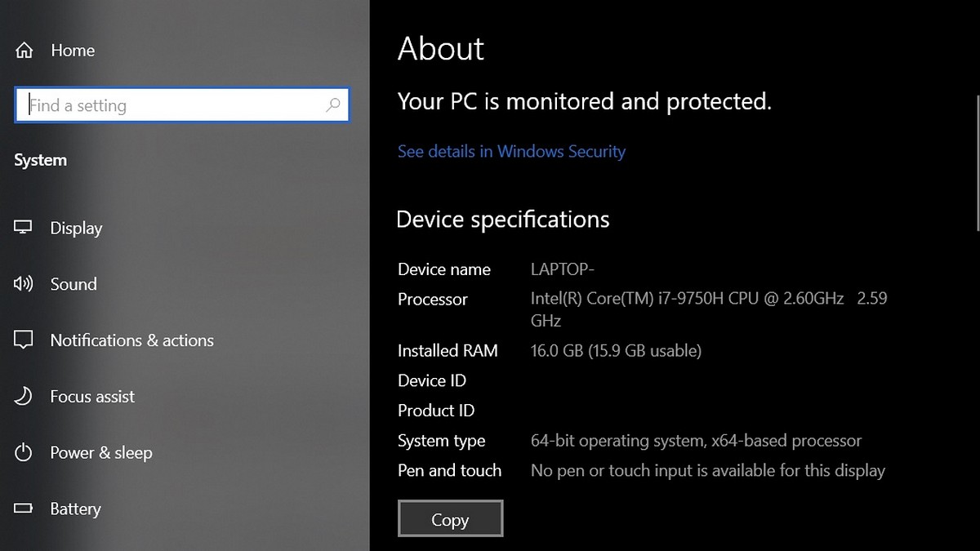The height and width of the screenshot is (551, 980).
Task: Select Focus assist in the sidebar
Action: (92, 397)
